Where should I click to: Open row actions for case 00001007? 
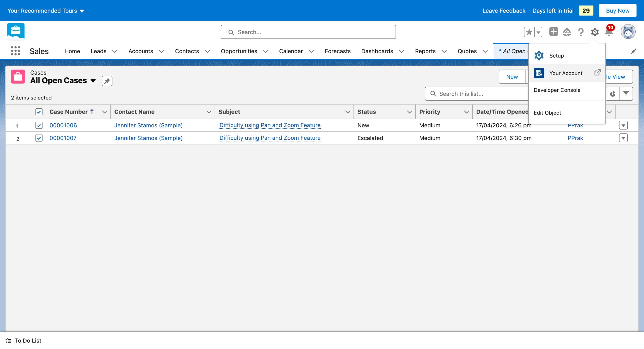(623, 138)
